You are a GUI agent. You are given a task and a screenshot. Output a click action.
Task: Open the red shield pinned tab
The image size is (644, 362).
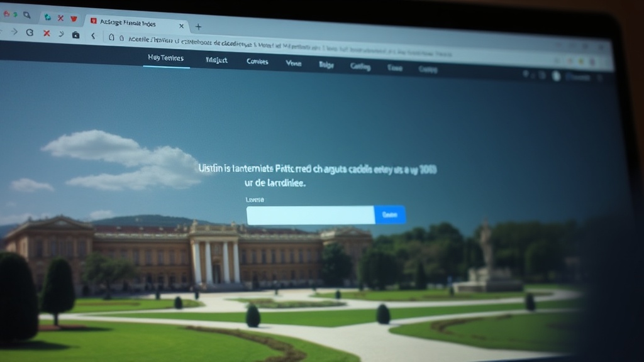pyautogui.click(x=74, y=18)
